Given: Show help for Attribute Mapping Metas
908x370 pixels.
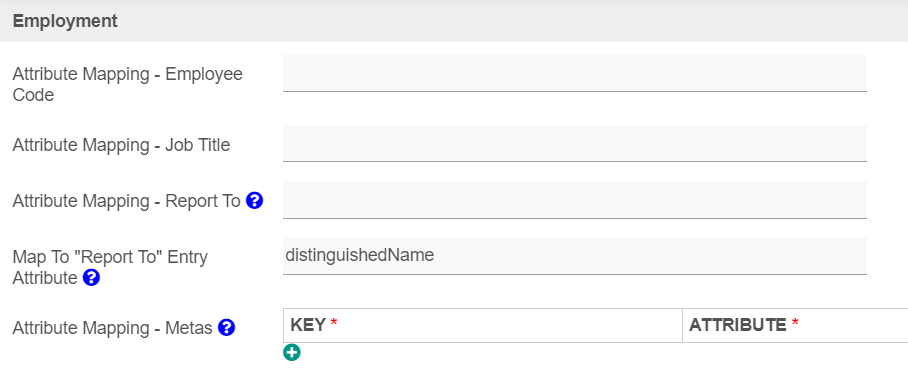Looking at the screenshot, I should [226, 328].
